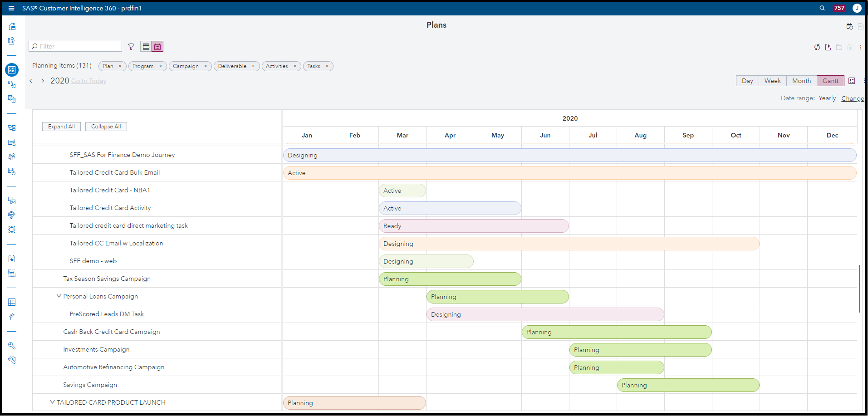This screenshot has width=868, height=416.
Task: Switch to the Month view tab
Action: (801, 81)
